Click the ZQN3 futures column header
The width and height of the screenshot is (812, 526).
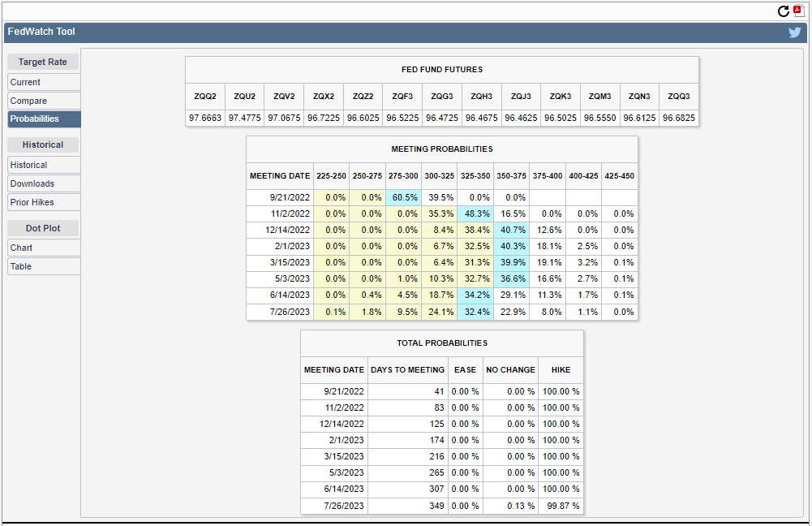[x=639, y=97]
